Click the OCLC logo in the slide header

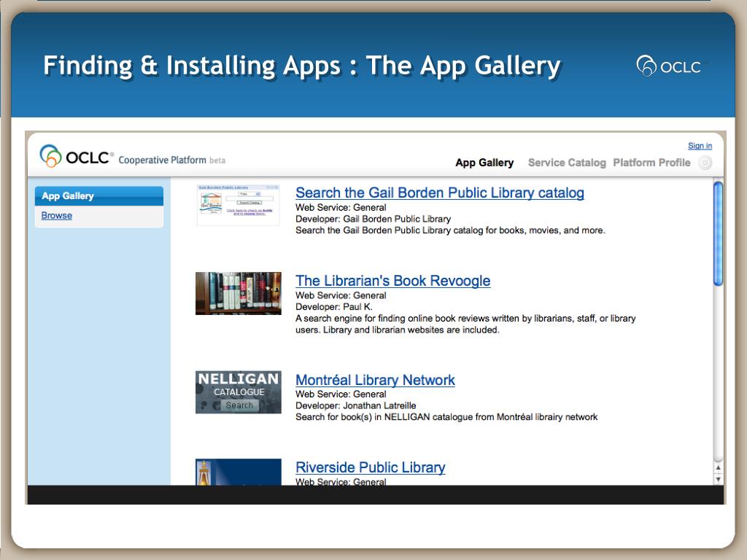point(669,66)
